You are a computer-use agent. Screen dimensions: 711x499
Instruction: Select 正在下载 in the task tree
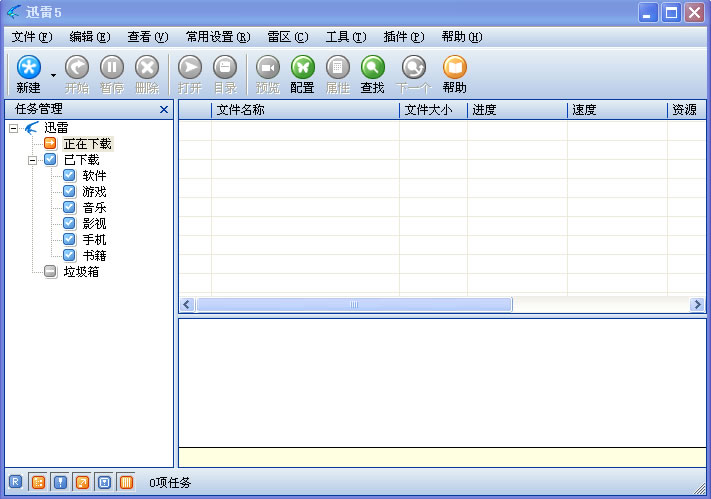point(88,144)
